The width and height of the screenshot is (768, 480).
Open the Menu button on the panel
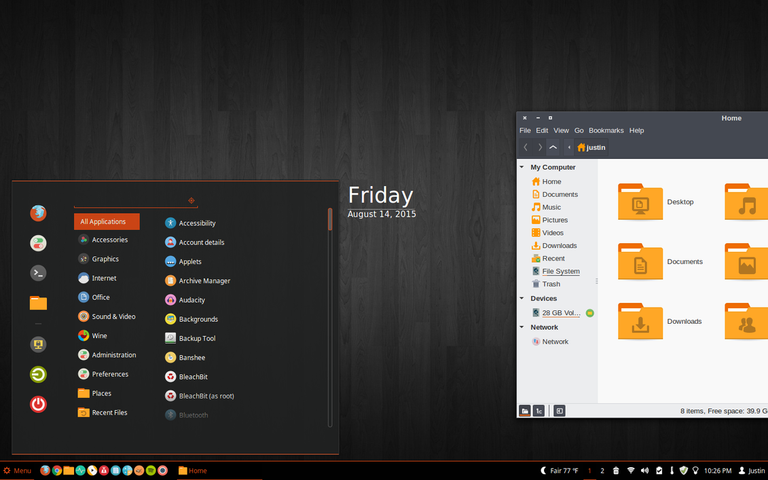(17, 471)
